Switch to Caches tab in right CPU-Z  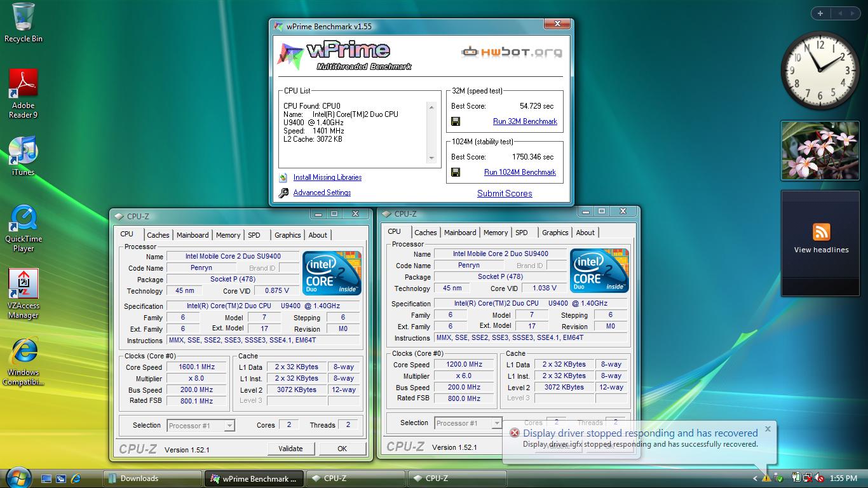426,233
